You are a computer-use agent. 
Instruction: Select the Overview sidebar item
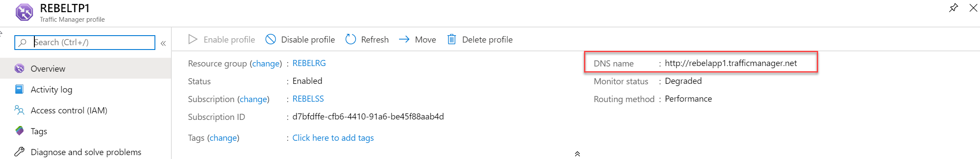pos(85,69)
